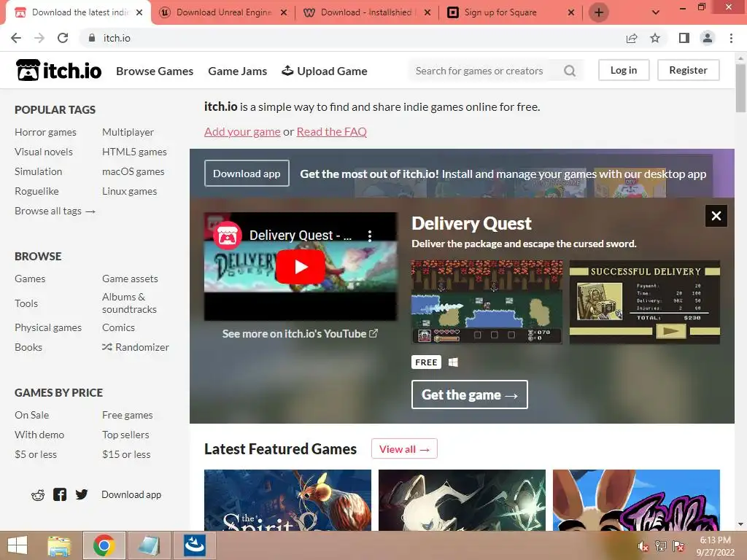This screenshot has height=560, width=747.
Task: Open File Explorer from the taskbar
Action: click(59, 545)
